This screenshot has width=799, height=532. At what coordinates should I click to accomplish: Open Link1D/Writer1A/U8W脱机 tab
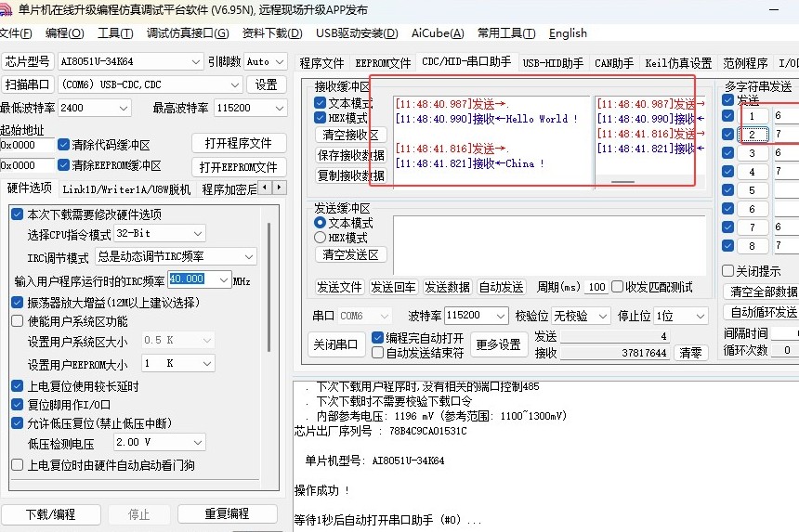click(x=126, y=190)
